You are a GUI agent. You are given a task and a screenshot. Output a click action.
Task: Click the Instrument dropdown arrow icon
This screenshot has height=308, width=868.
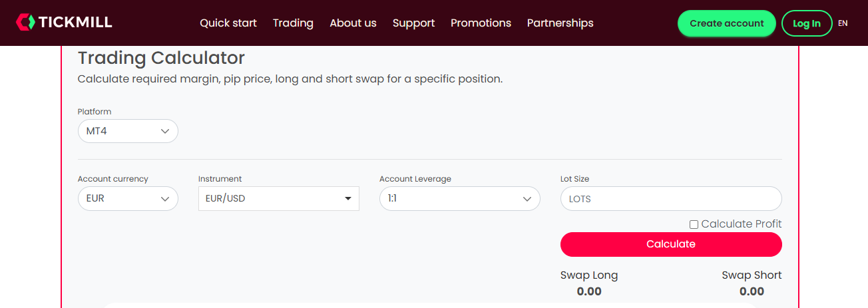(x=347, y=199)
